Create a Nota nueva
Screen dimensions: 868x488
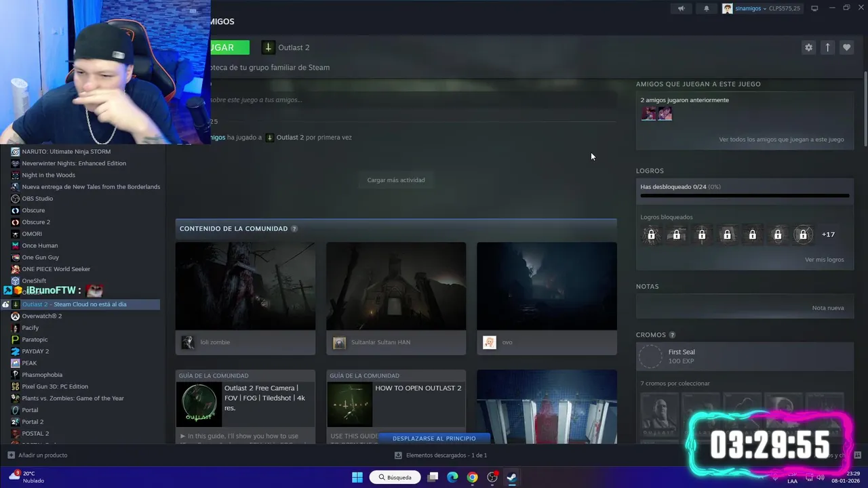[828, 308]
